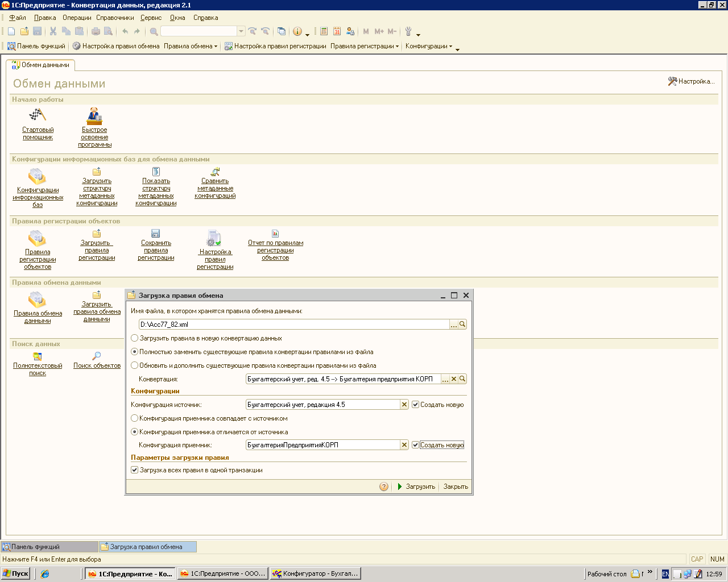Click the New document toolbar icon

click(11, 31)
